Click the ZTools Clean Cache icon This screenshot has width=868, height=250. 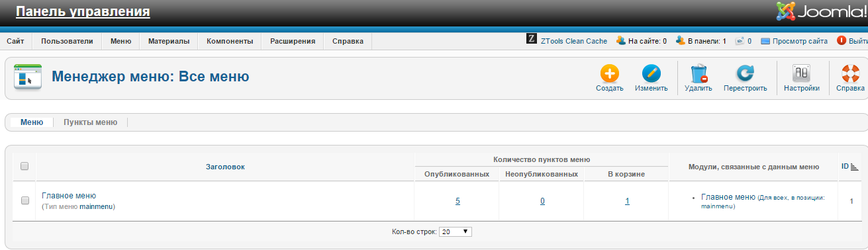[532, 40]
